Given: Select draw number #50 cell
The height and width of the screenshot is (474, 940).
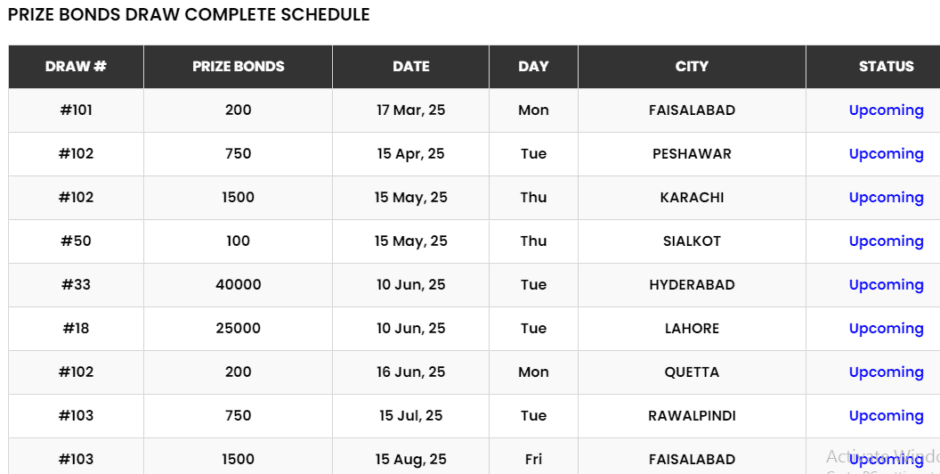Looking at the screenshot, I should [x=76, y=241].
